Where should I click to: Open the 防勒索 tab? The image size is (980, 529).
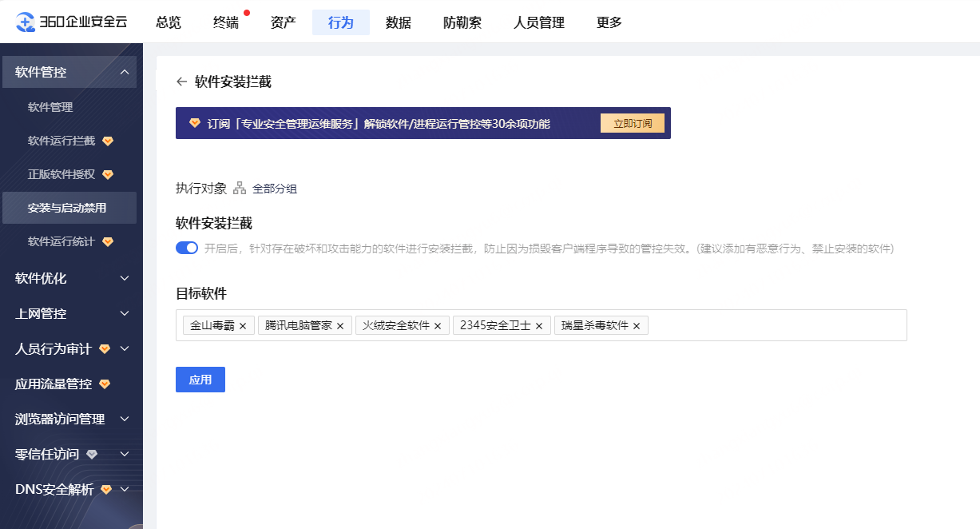tap(462, 22)
